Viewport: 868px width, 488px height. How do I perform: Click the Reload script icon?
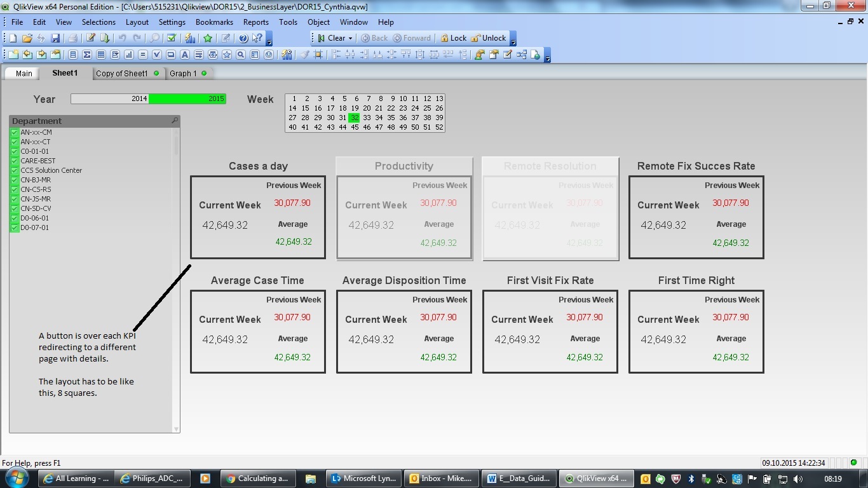105,38
